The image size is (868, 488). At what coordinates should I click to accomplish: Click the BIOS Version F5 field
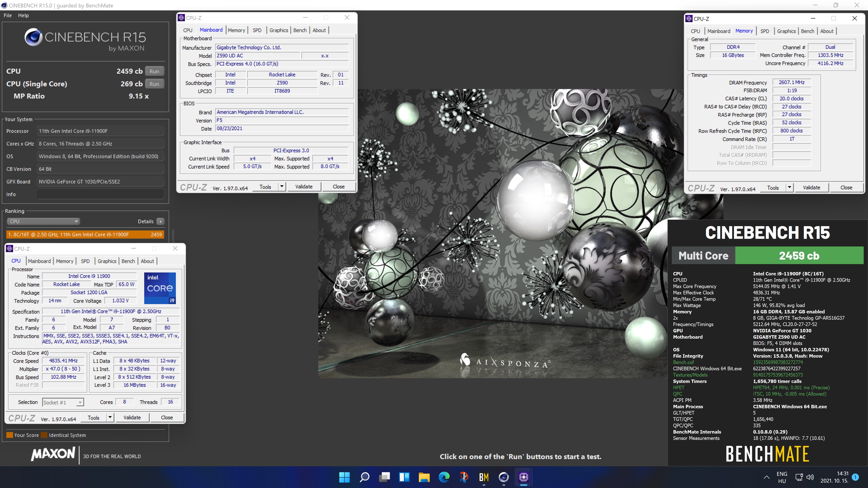point(282,120)
